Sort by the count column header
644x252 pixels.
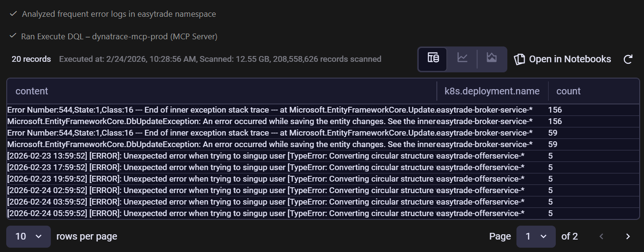[x=568, y=91]
